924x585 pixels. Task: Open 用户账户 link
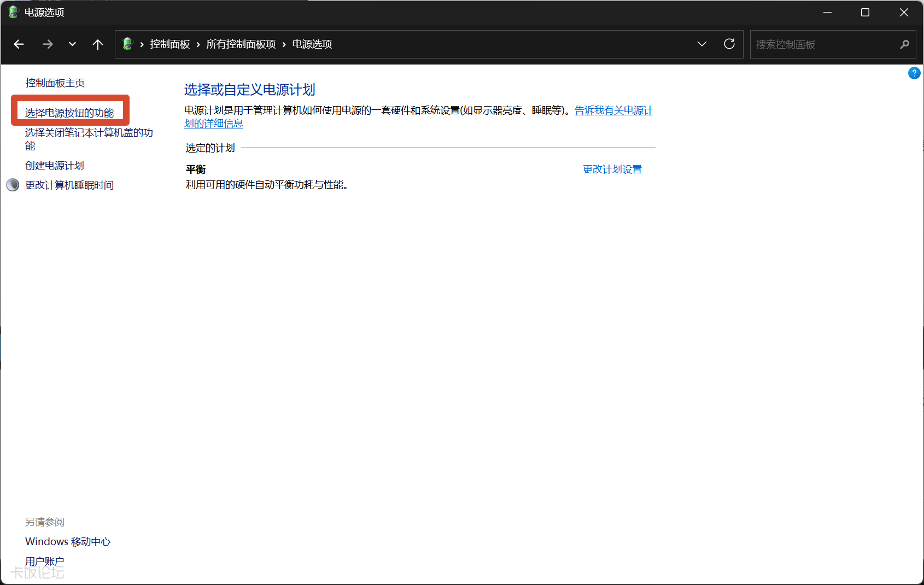pyautogui.click(x=45, y=561)
